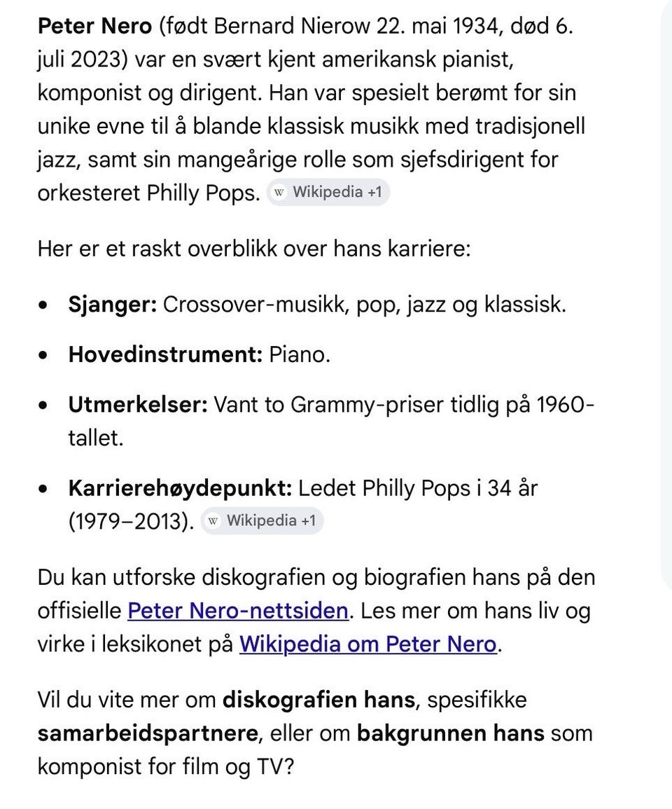Click the 'Utmerkelser:' bullet label

(138, 405)
